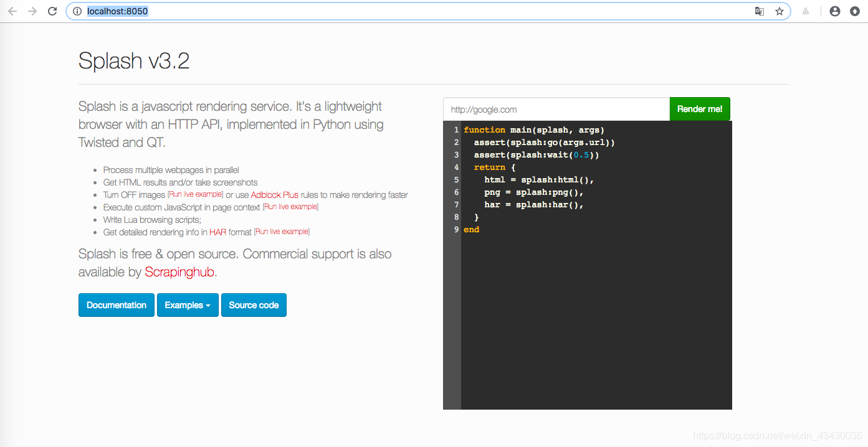Place cursor on 'html = splash:html(),' line
The height and width of the screenshot is (447, 868).
(x=539, y=180)
